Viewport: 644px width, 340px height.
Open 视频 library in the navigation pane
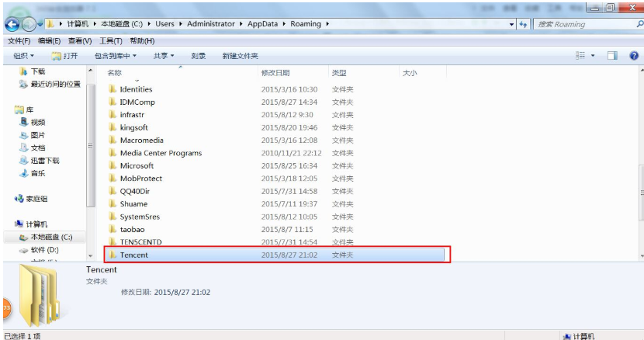tap(37, 122)
